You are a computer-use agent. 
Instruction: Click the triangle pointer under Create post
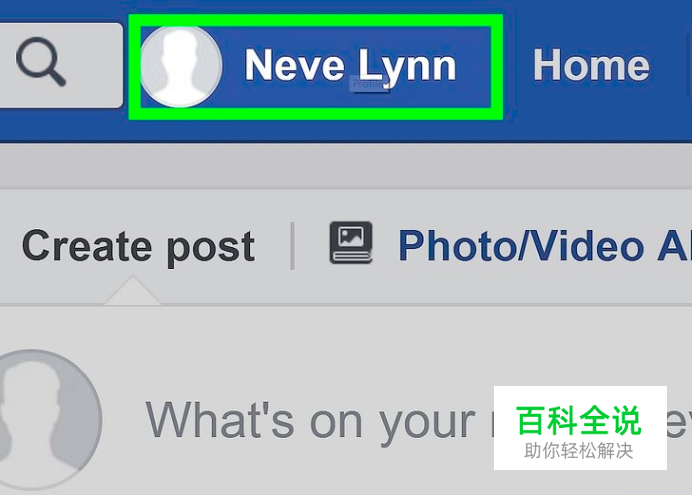[132, 290]
